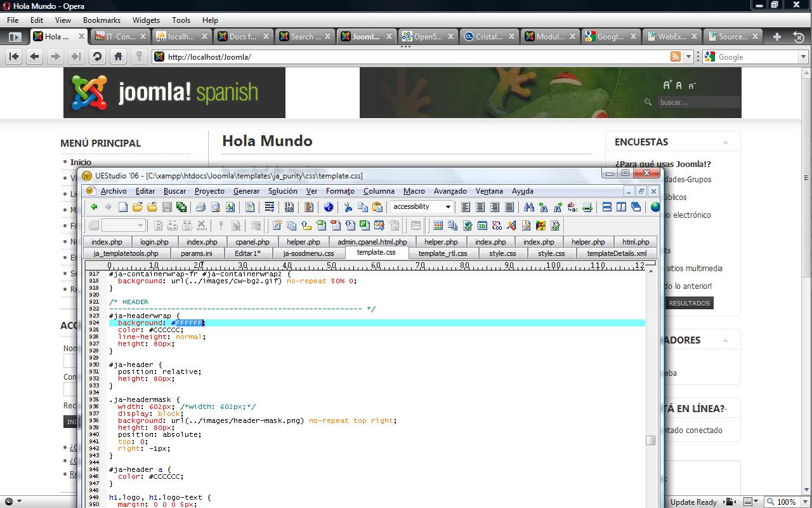Click the Opera rewind button
This screenshot has height=508, width=812.
pyautogui.click(x=13, y=57)
